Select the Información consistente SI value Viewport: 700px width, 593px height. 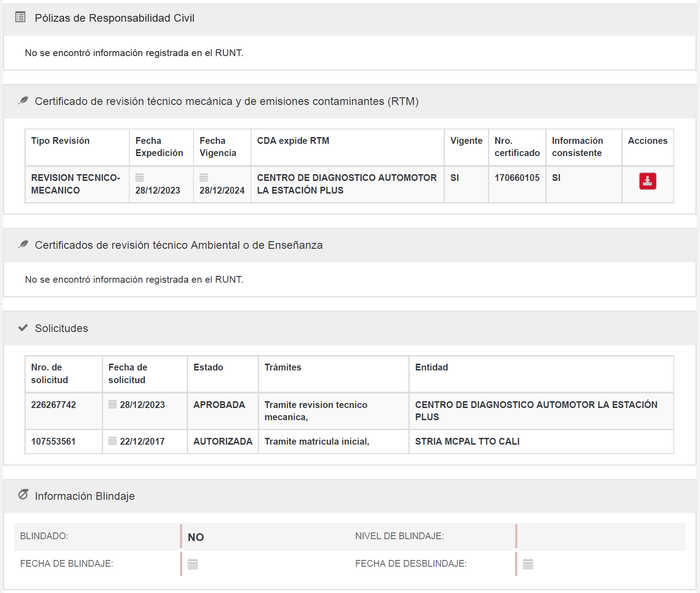pyautogui.click(x=556, y=178)
